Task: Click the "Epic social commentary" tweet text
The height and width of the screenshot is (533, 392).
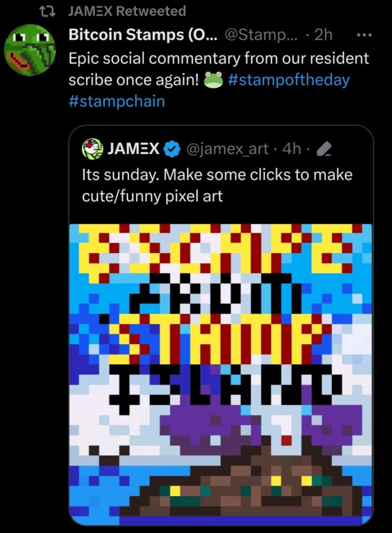Action: tap(218, 58)
